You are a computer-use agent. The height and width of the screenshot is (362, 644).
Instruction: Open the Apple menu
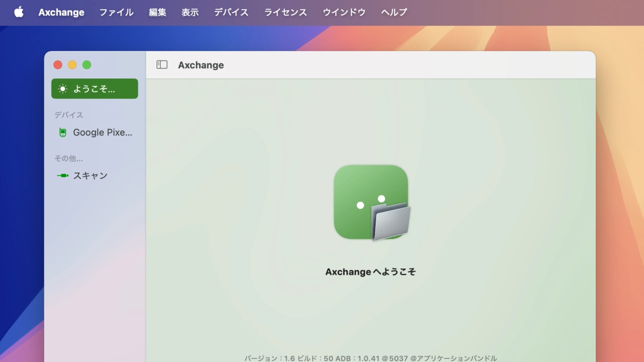click(x=19, y=12)
